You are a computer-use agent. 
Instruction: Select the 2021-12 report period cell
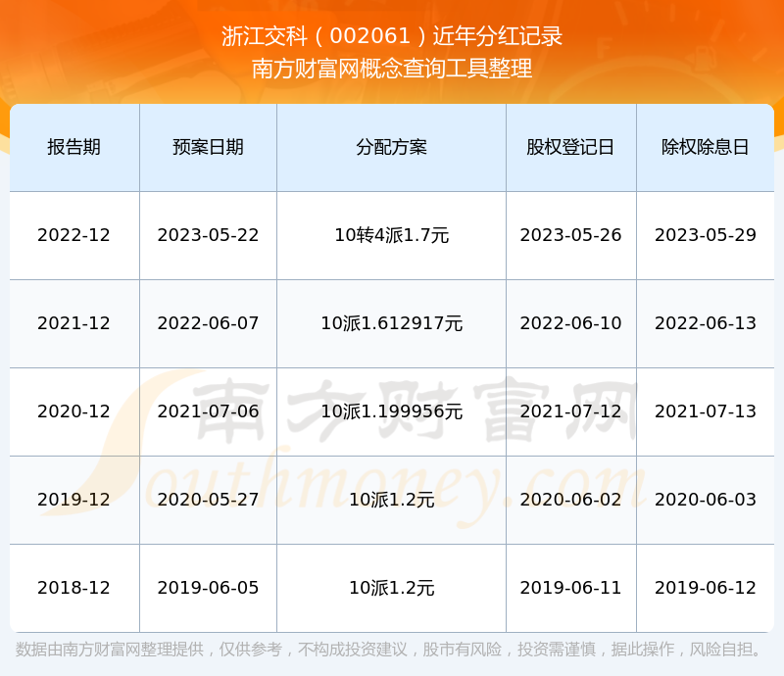74,323
